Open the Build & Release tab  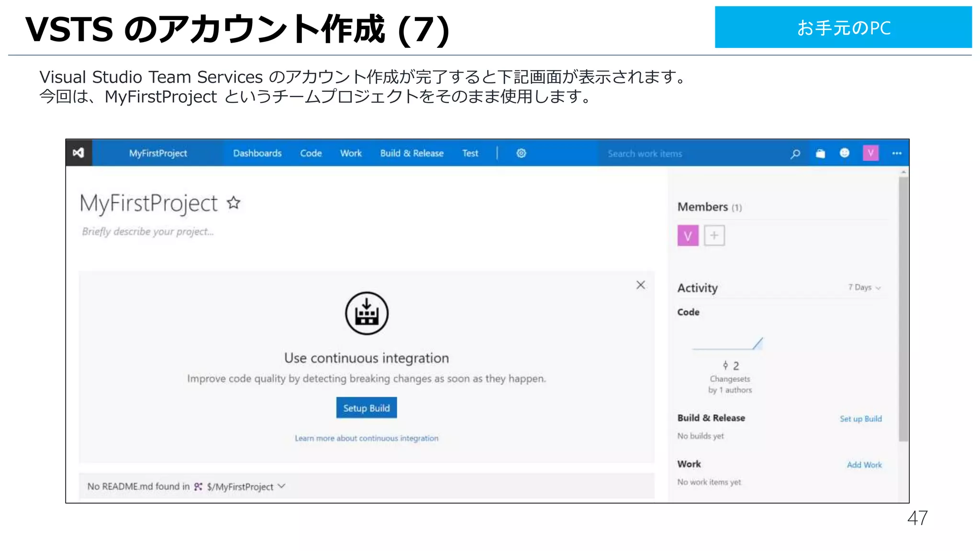point(412,153)
